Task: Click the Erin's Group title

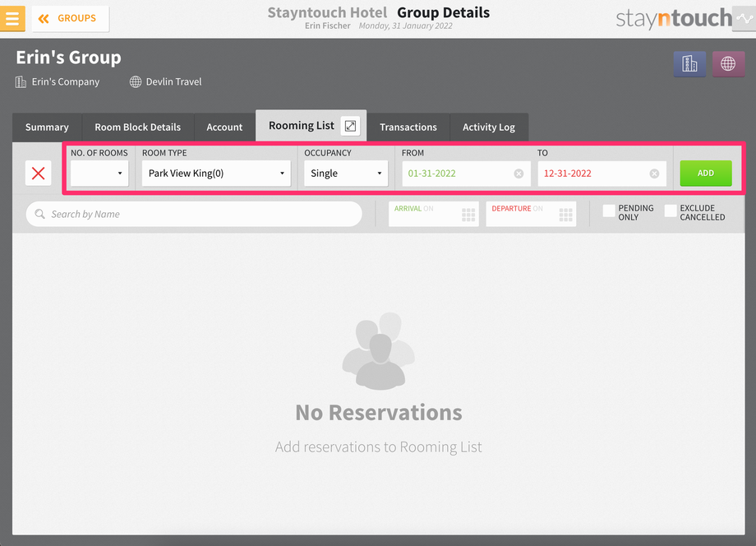Action: tap(68, 58)
